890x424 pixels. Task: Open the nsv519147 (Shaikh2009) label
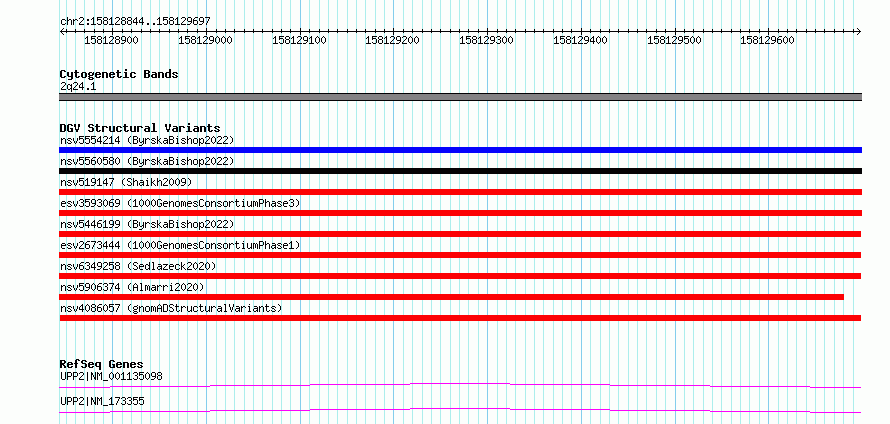[x=126, y=182]
